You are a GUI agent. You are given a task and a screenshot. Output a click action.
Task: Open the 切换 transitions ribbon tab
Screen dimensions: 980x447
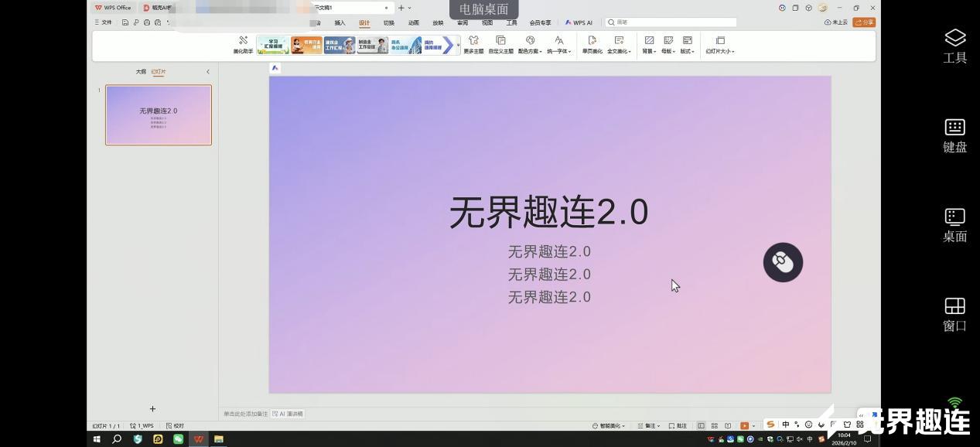(x=388, y=22)
